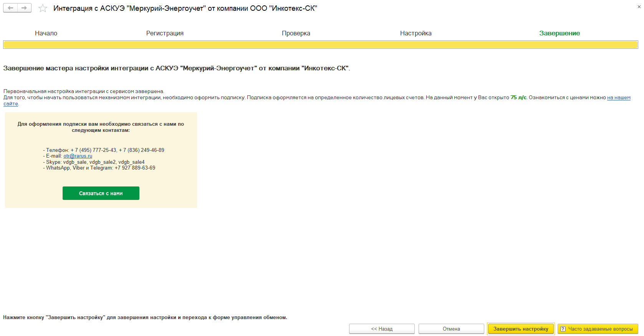Open the otr@rarus.ru email link
The width and height of the screenshot is (644, 336).
coord(78,156)
